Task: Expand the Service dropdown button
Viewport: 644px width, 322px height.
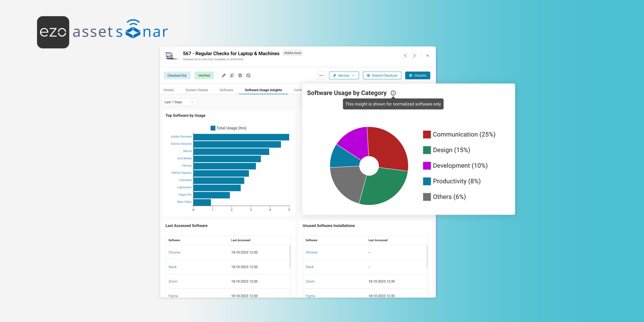Action: [x=344, y=75]
